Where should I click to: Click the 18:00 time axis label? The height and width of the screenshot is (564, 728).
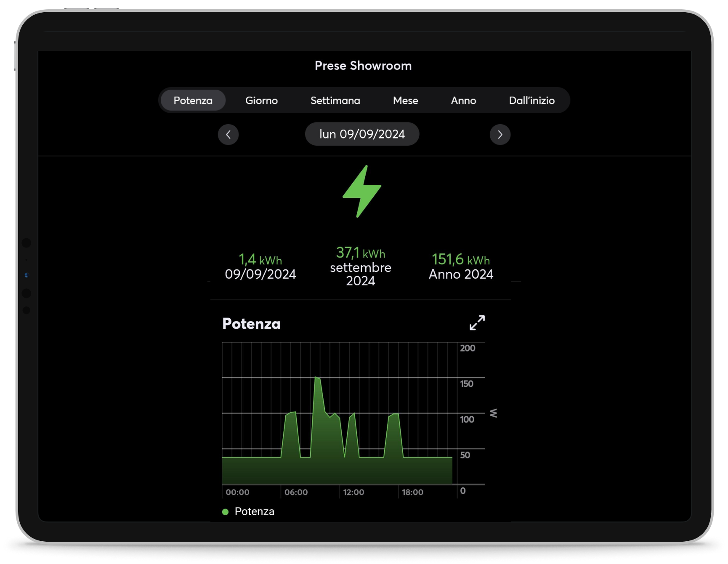(x=412, y=492)
